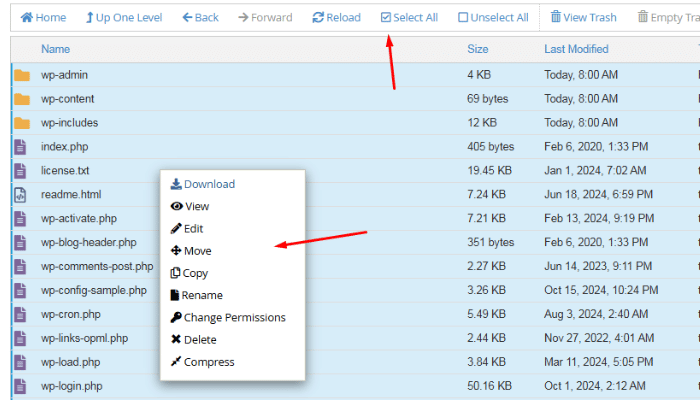Select the wp-blog-header.php file name
The image size is (700, 400).
pyautogui.click(x=89, y=242)
